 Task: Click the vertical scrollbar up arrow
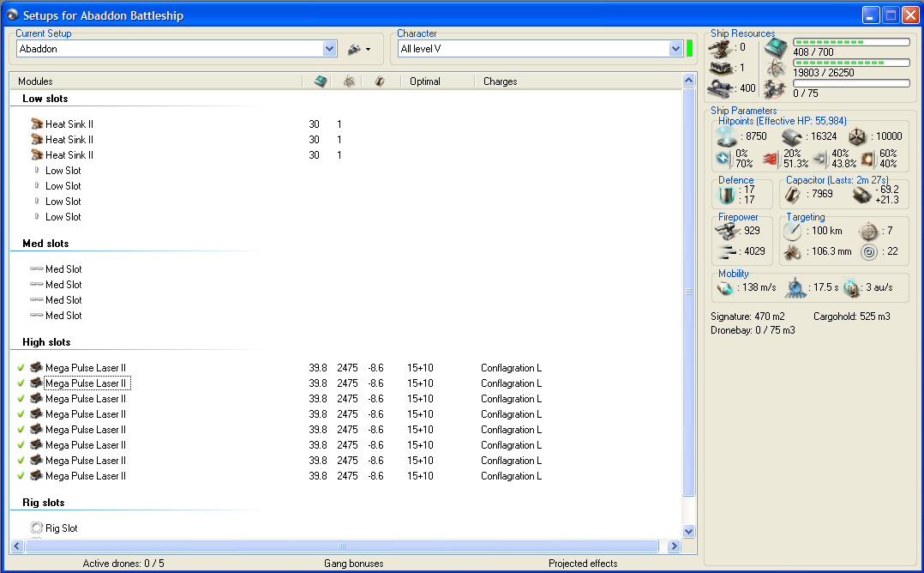tap(688, 80)
